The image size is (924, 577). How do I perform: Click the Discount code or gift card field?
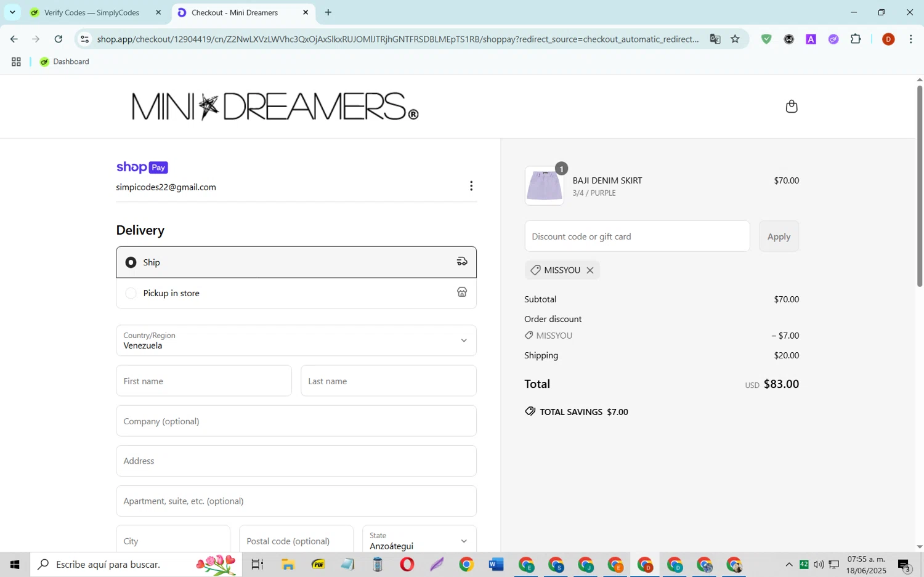point(638,236)
